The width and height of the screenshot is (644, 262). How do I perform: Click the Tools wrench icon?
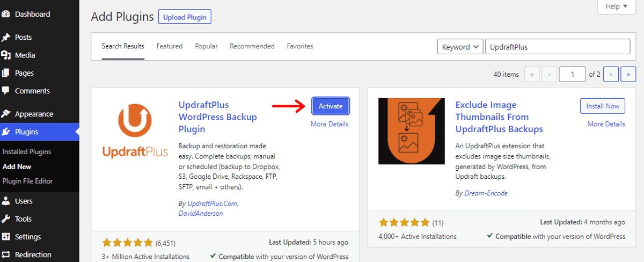click(6, 219)
